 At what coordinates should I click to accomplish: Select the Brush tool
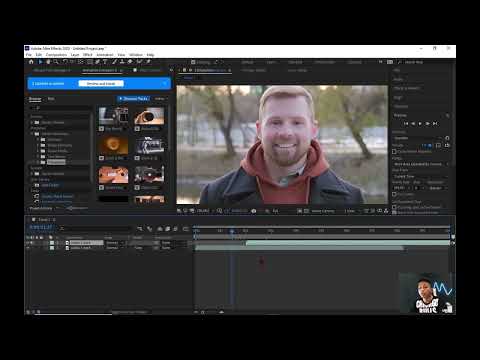coord(114,62)
